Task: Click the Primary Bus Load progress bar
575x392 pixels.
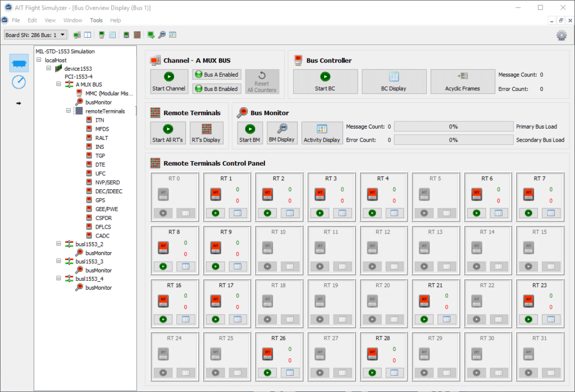Action: [453, 127]
